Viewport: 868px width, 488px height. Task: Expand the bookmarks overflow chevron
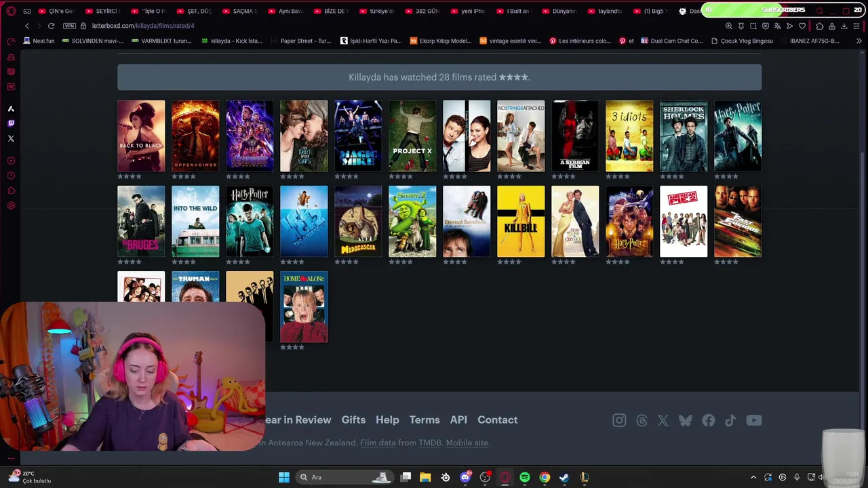(859, 41)
